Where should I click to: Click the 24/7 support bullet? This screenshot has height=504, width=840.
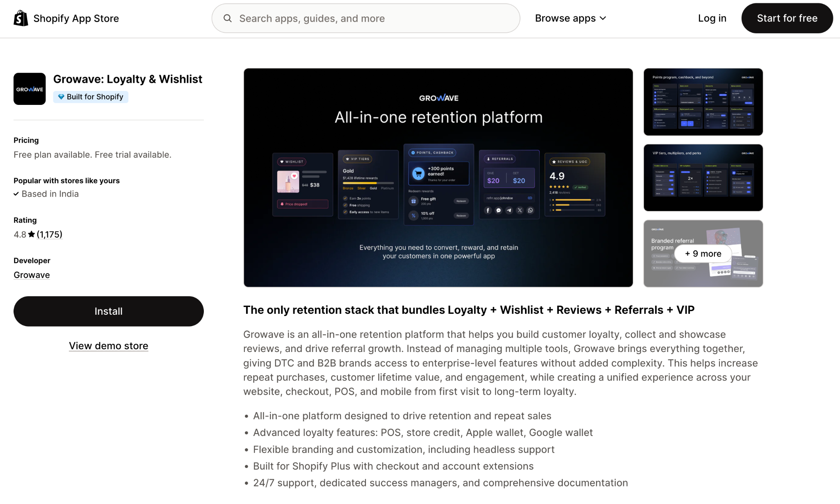441,483
